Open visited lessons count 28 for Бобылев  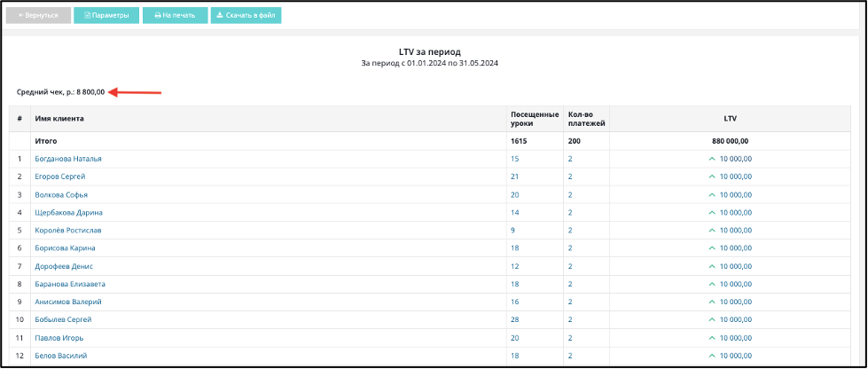pyautogui.click(x=515, y=319)
